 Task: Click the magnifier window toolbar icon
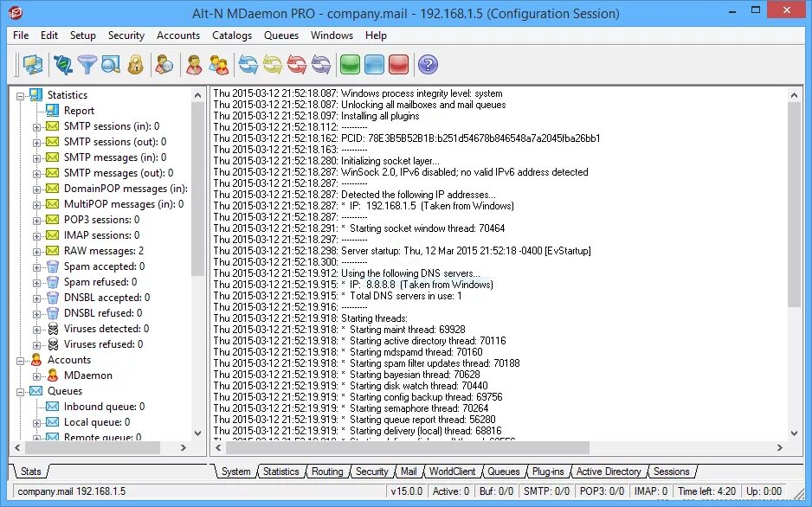(111, 65)
